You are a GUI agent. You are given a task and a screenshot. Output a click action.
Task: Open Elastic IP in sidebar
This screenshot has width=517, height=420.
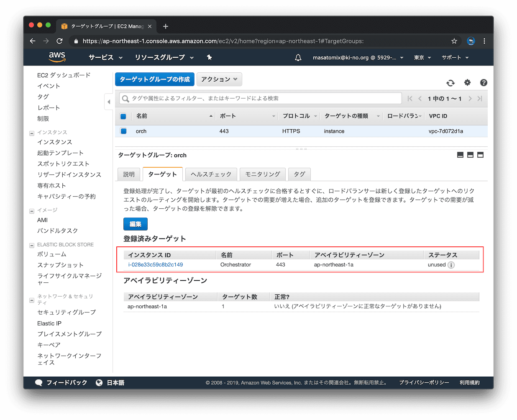49,323
